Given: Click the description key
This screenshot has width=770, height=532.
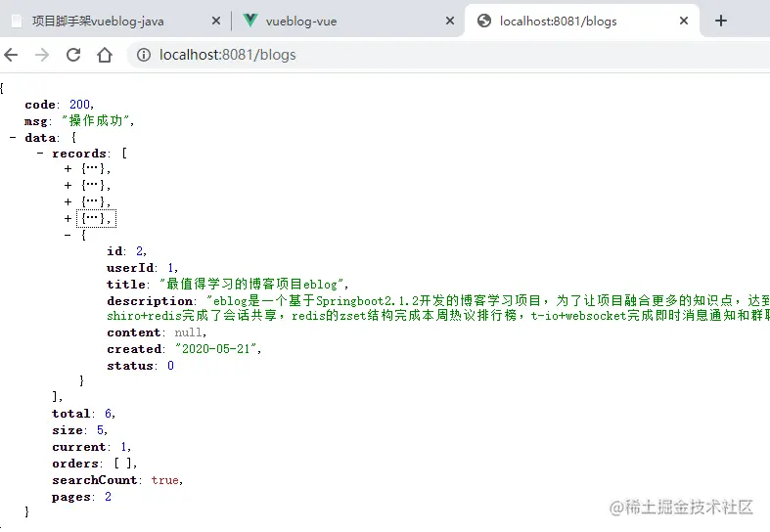Looking at the screenshot, I should point(150,301).
